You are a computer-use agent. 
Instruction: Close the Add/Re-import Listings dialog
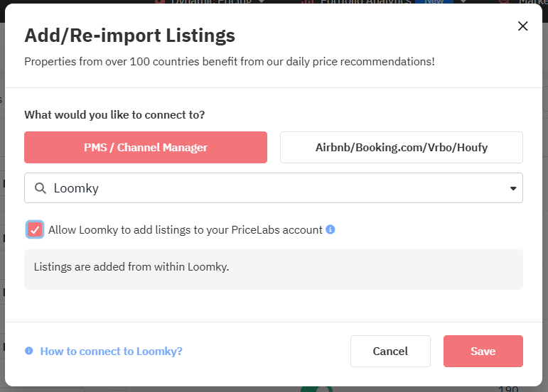(x=522, y=26)
